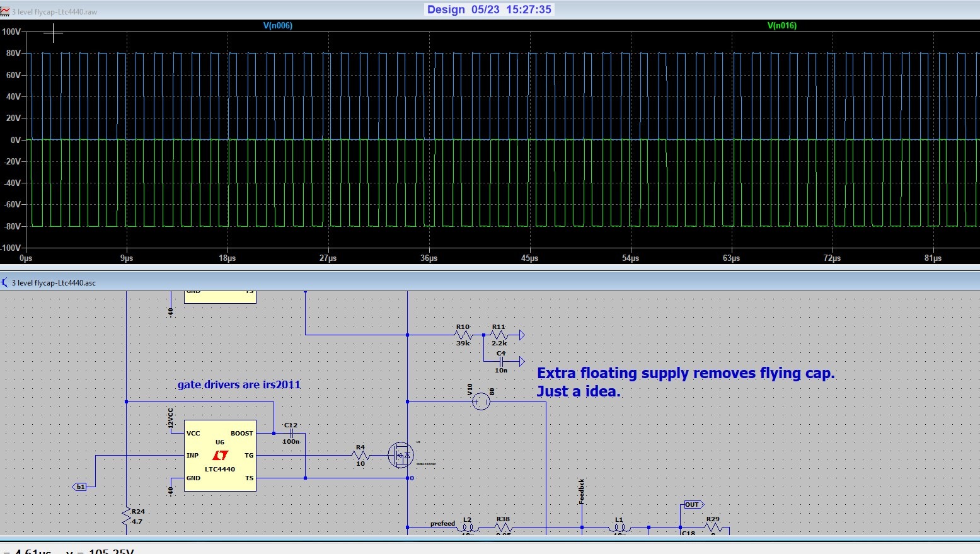Select the V(n016) trace label
This screenshot has width=980, height=554.
[x=782, y=26]
